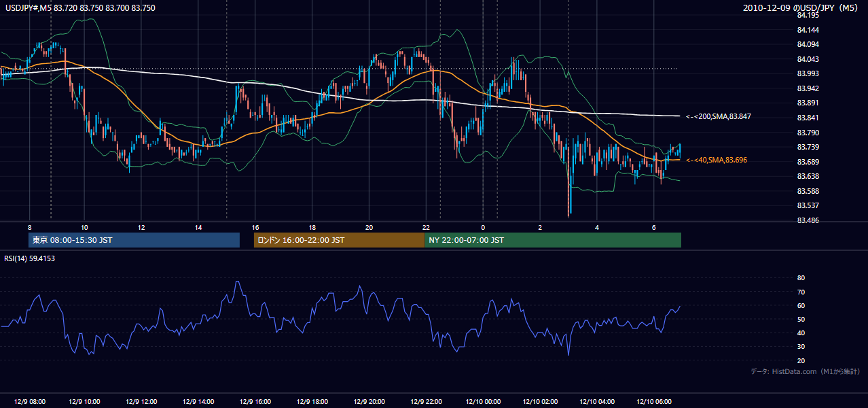The width and height of the screenshot is (868, 408).
Task: Click price axis value 83.993
Action: [x=808, y=73]
